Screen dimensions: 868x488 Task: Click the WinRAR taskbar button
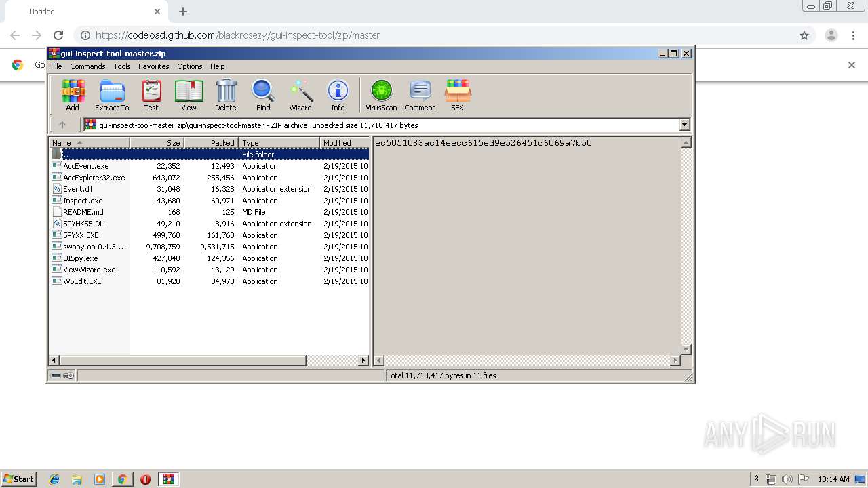tap(169, 479)
